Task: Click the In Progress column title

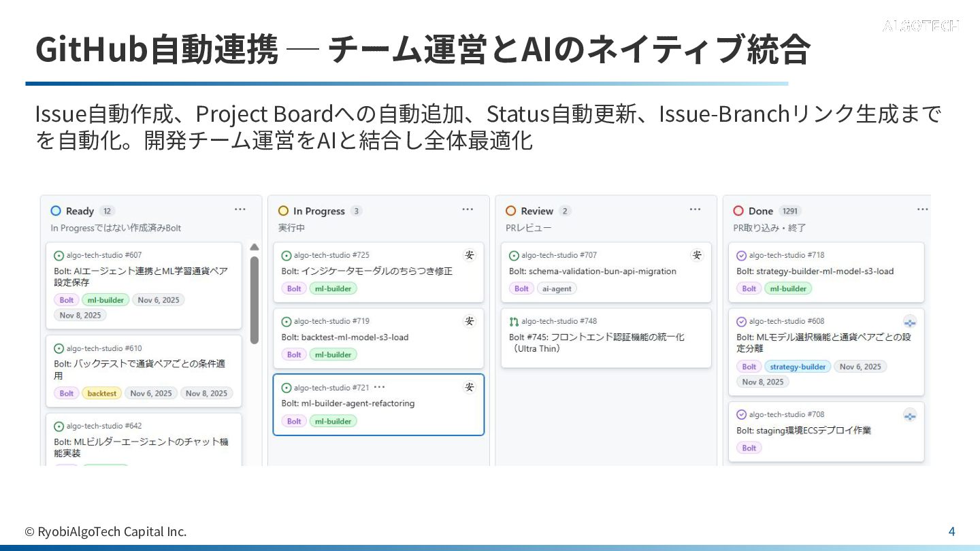Action: pyautogui.click(x=319, y=211)
